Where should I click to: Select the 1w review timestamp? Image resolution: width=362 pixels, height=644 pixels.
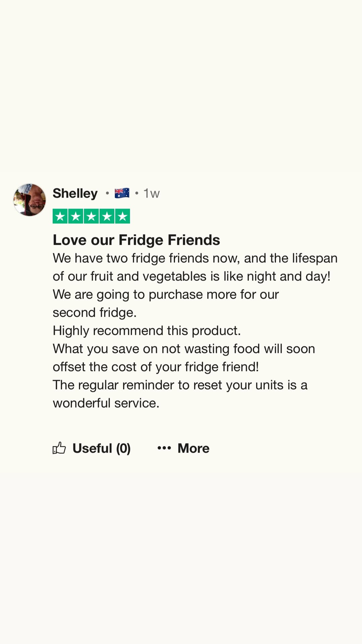coord(152,193)
